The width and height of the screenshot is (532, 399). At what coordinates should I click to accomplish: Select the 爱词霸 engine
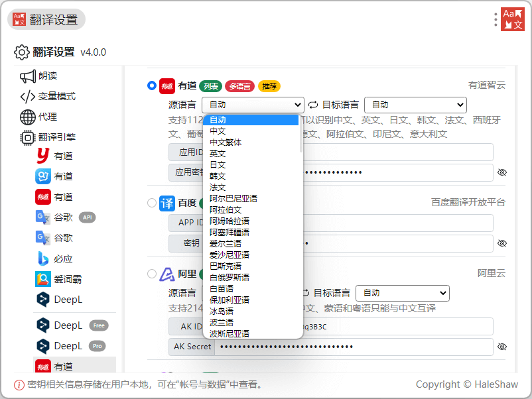point(58,279)
